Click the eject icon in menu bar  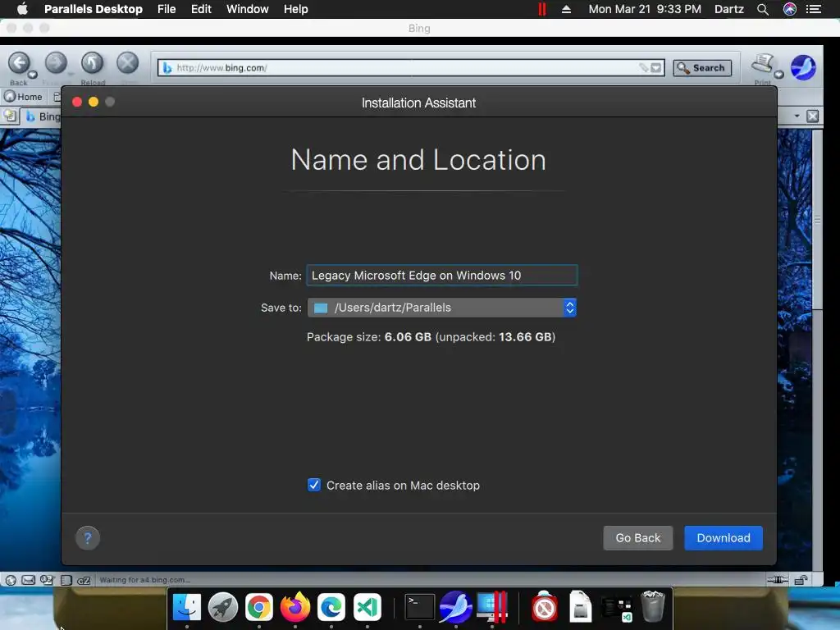click(x=566, y=9)
